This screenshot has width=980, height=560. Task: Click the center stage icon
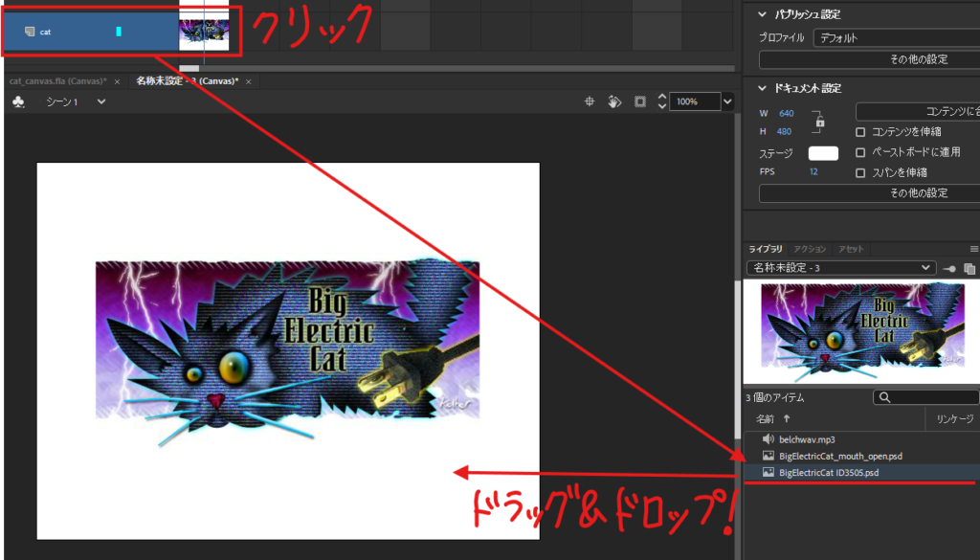pos(590,101)
